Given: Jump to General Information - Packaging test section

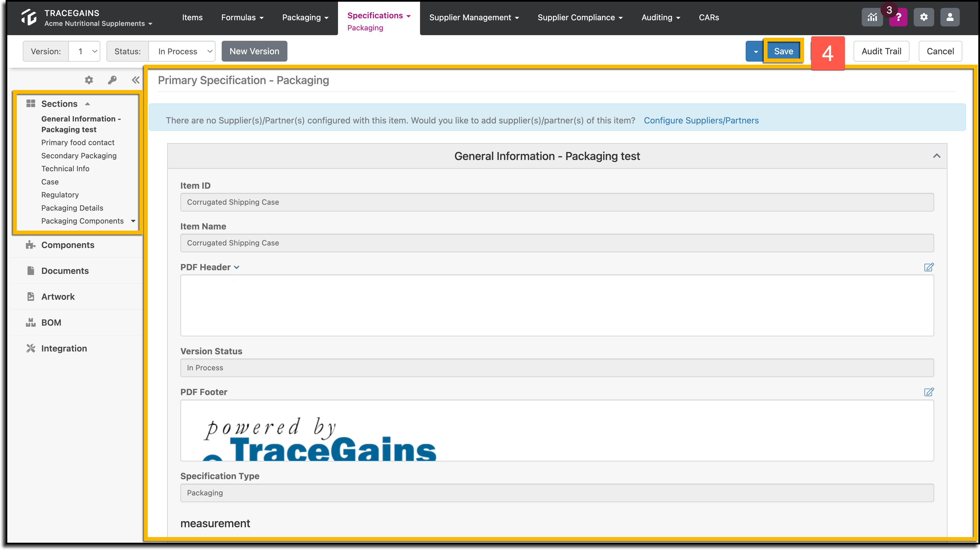Looking at the screenshot, I should pyautogui.click(x=81, y=124).
